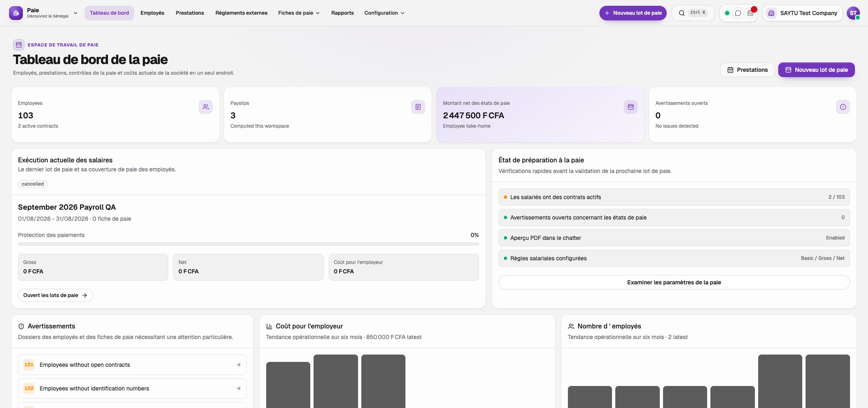
Task: Click the building icon beside SAYTU Test Company
Action: click(771, 13)
